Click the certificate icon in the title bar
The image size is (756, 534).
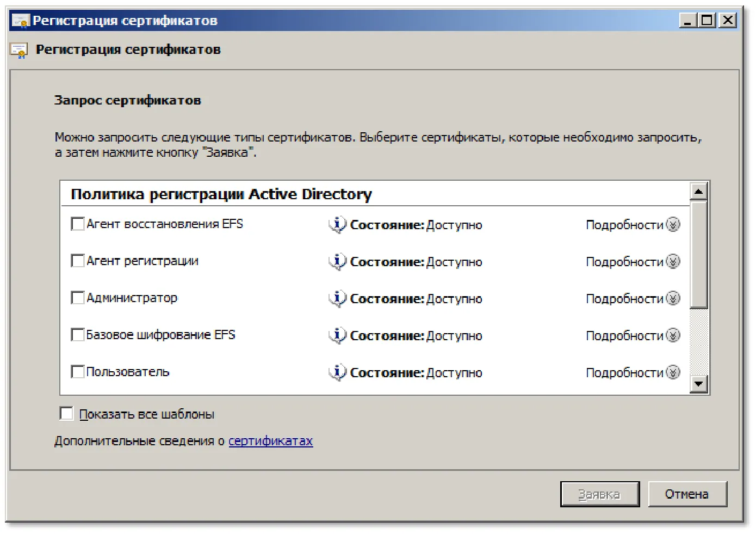click(x=21, y=21)
